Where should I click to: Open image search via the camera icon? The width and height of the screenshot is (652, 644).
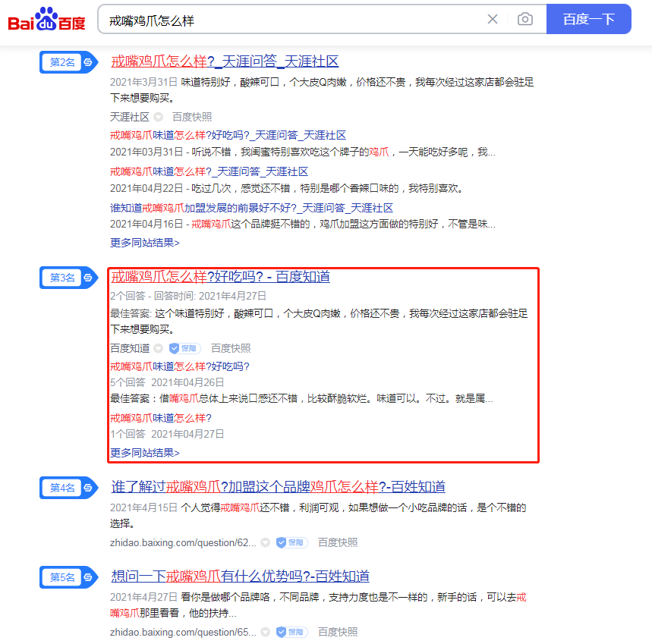pyautogui.click(x=525, y=20)
